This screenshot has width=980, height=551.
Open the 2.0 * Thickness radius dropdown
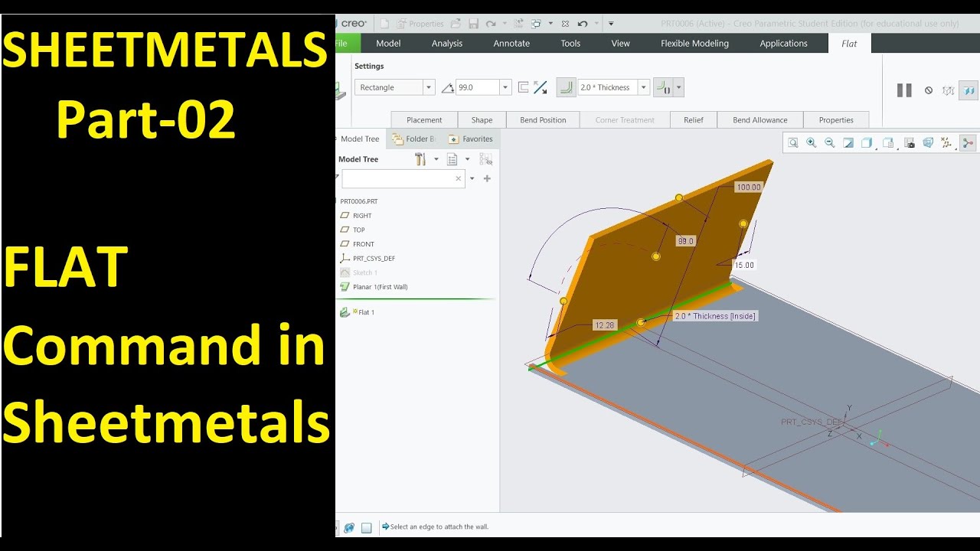(x=643, y=87)
